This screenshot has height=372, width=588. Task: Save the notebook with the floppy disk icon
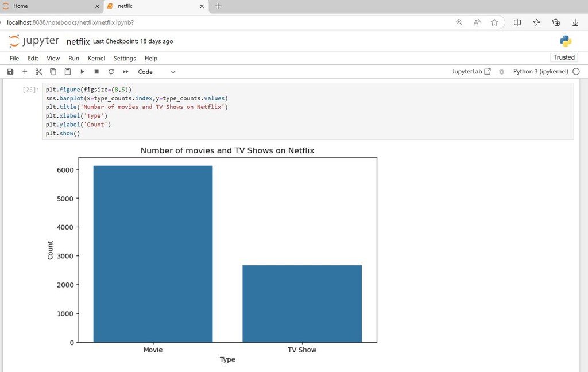click(x=10, y=72)
